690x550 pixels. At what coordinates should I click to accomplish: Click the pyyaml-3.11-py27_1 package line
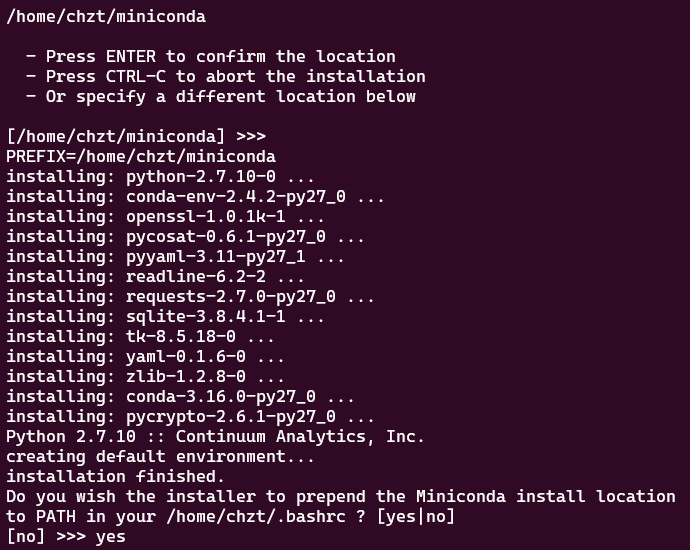point(175,257)
